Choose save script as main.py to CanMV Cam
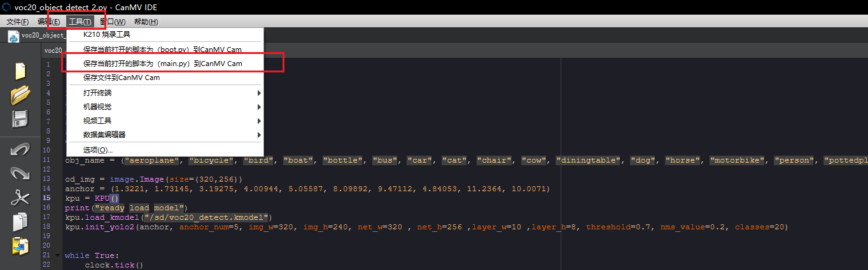The width and height of the screenshot is (868, 270). point(162,64)
